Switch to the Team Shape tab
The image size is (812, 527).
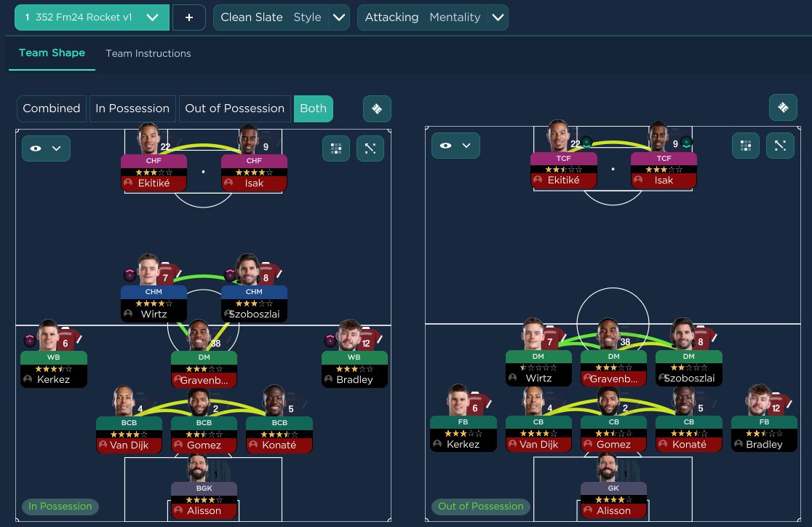[52, 53]
